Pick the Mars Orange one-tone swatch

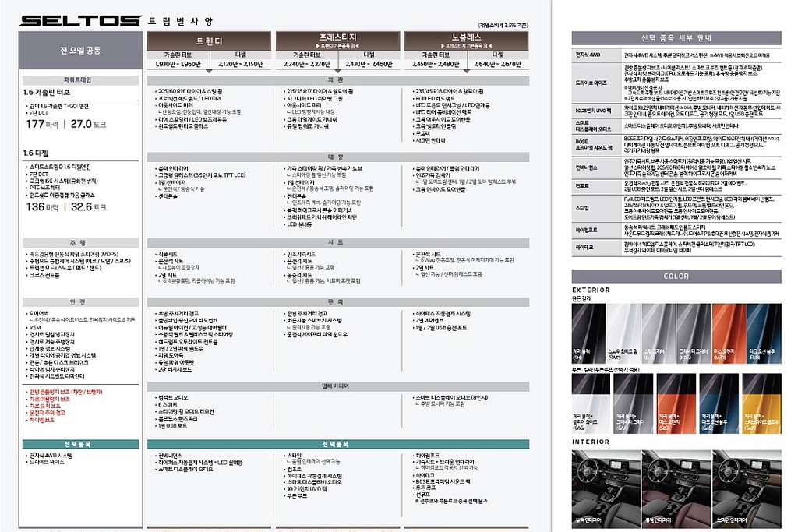(x=729, y=333)
